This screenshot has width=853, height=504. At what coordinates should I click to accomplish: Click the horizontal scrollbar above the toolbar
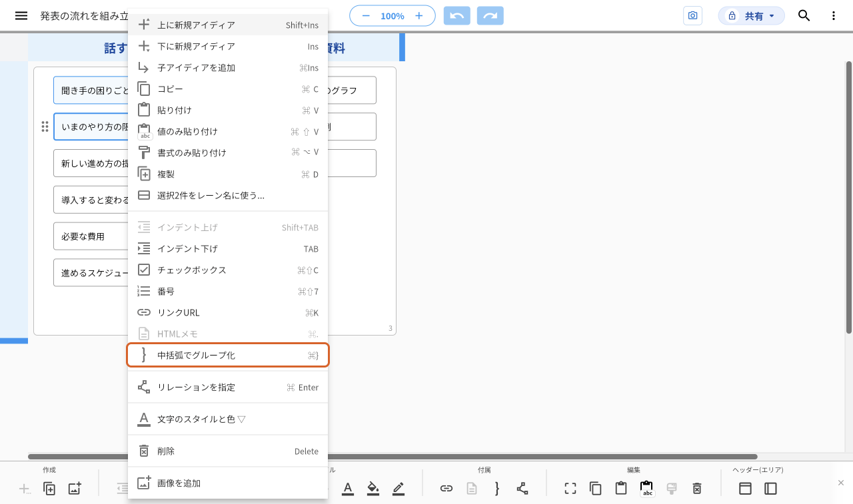pos(393,457)
